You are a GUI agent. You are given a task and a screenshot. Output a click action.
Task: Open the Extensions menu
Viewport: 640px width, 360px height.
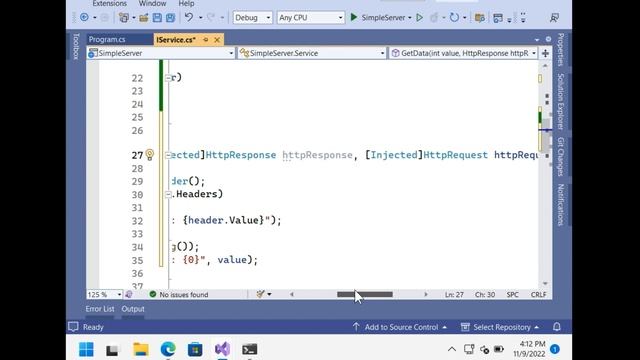click(109, 4)
